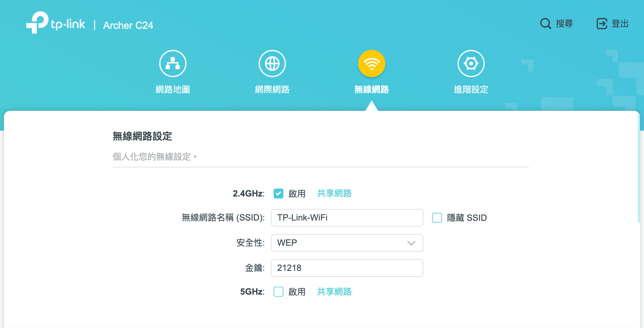Viewport: 644px width, 328px height.
Task: Click the logout arrow icon
Action: (x=602, y=24)
